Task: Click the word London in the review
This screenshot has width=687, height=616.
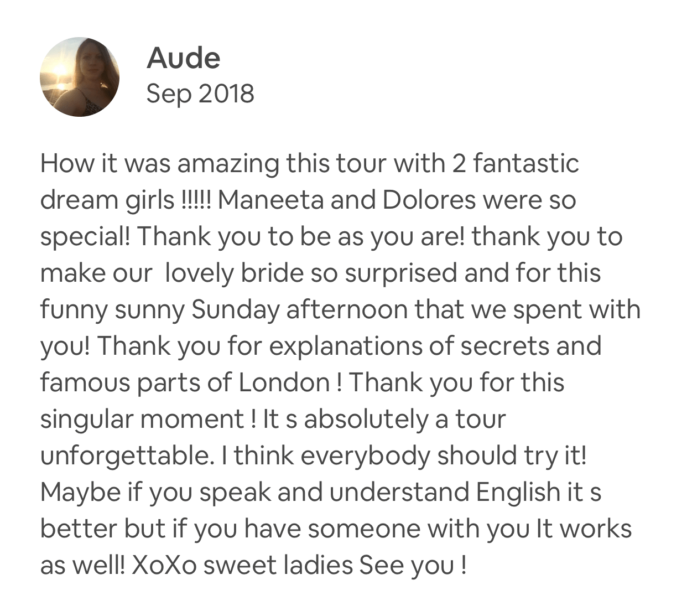Action: (284, 382)
